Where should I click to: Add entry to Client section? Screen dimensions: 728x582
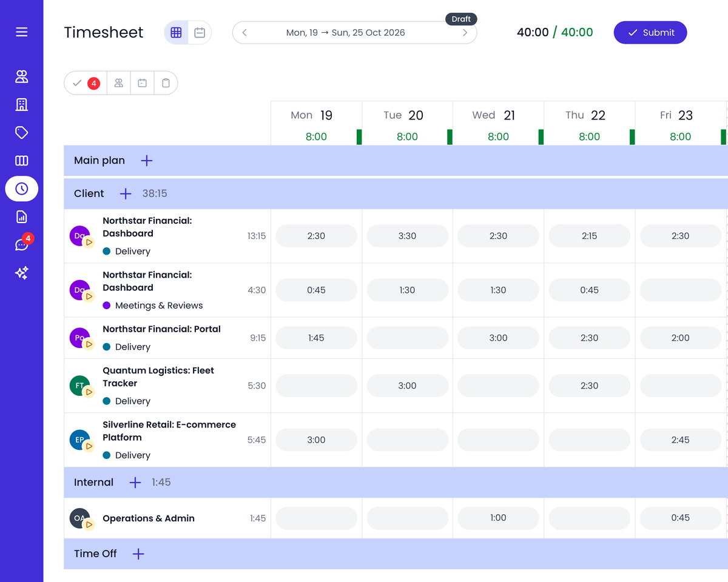tap(126, 193)
